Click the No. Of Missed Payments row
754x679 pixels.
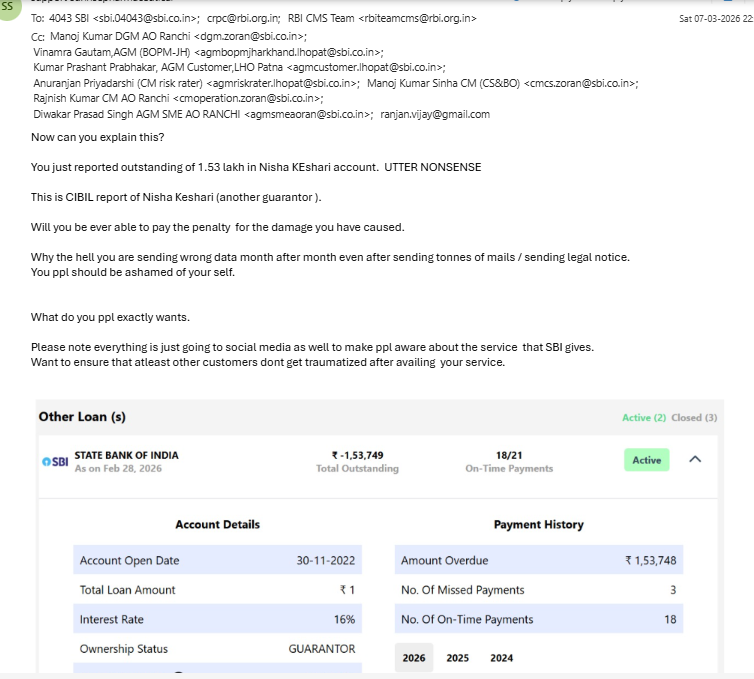pyautogui.click(x=539, y=590)
